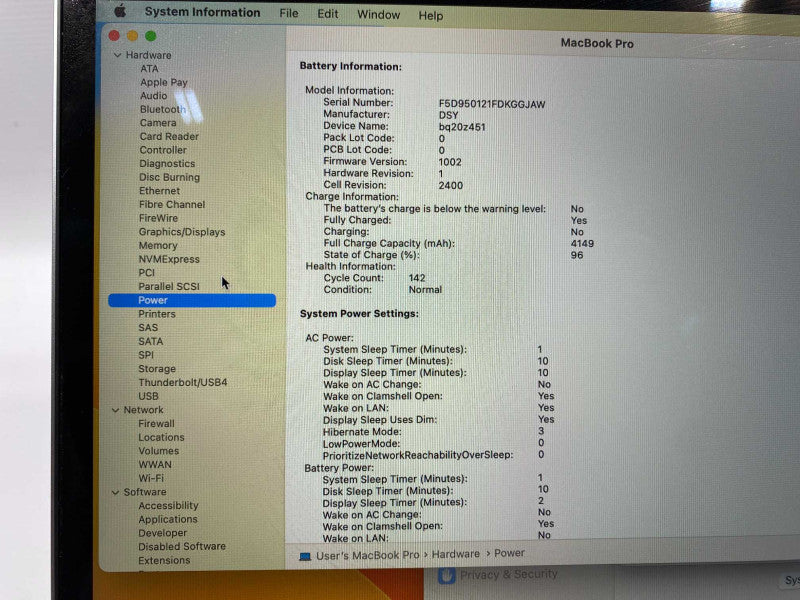Click Privacy & Security in the background window
The height and width of the screenshot is (600, 800).
[x=509, y=575]
